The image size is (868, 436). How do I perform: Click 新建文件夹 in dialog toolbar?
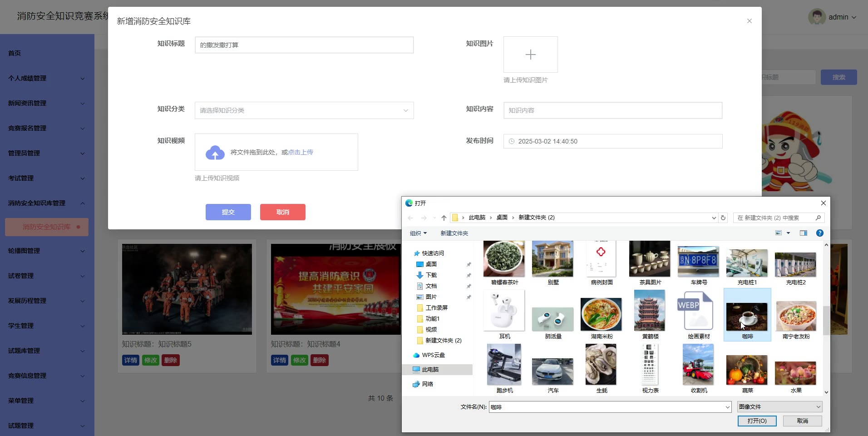[x=454, y=233]
